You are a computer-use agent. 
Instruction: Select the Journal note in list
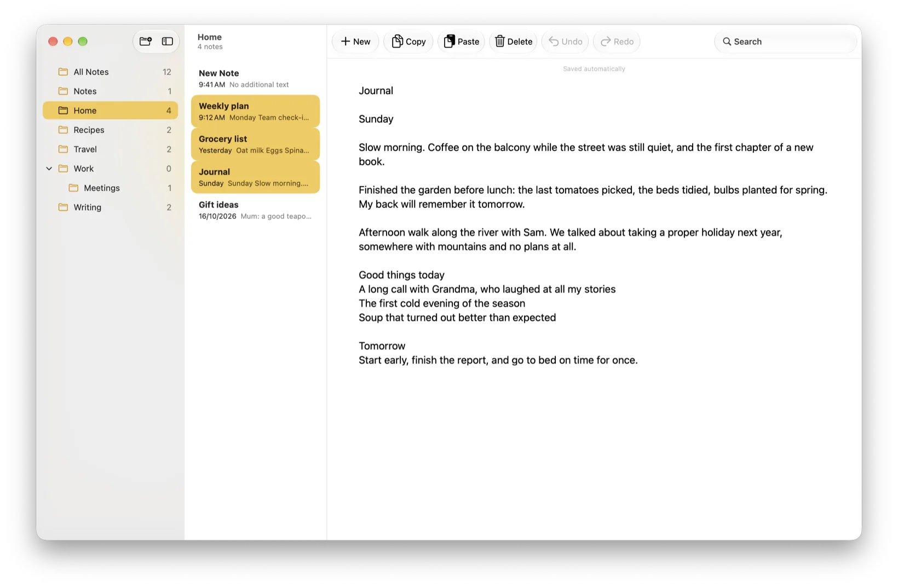255,177
